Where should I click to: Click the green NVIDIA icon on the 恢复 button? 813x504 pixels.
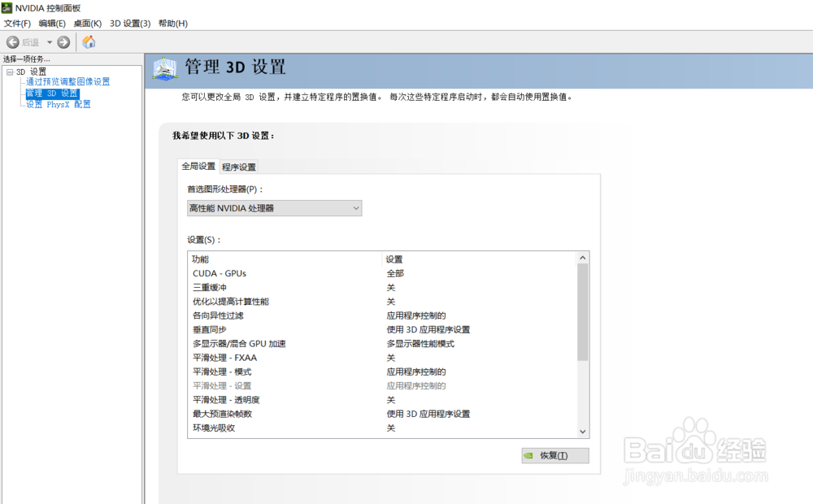(x=529, y=455)
